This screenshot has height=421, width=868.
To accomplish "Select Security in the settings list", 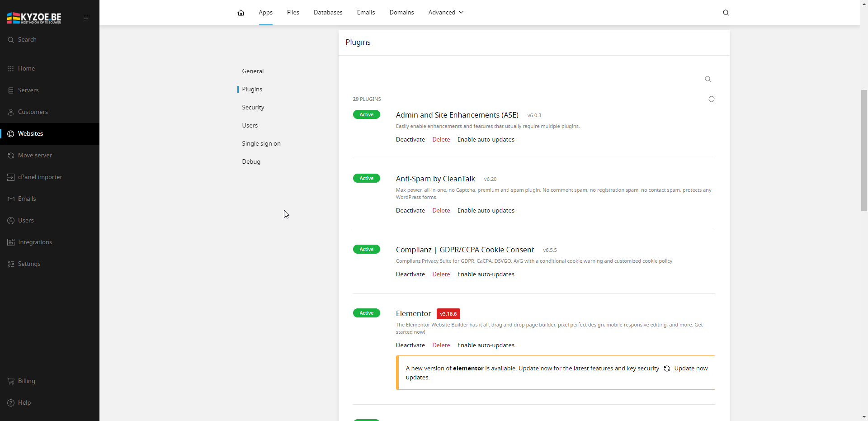I will (253, 107).
